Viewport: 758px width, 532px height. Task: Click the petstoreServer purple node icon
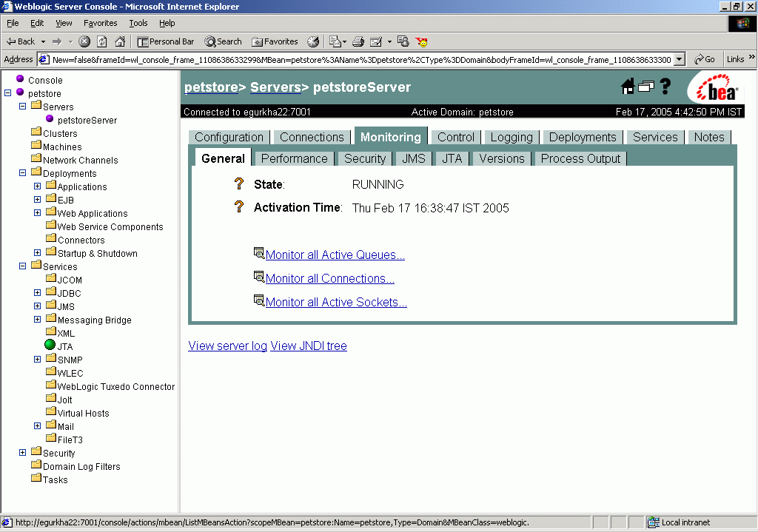pos(50,118)
